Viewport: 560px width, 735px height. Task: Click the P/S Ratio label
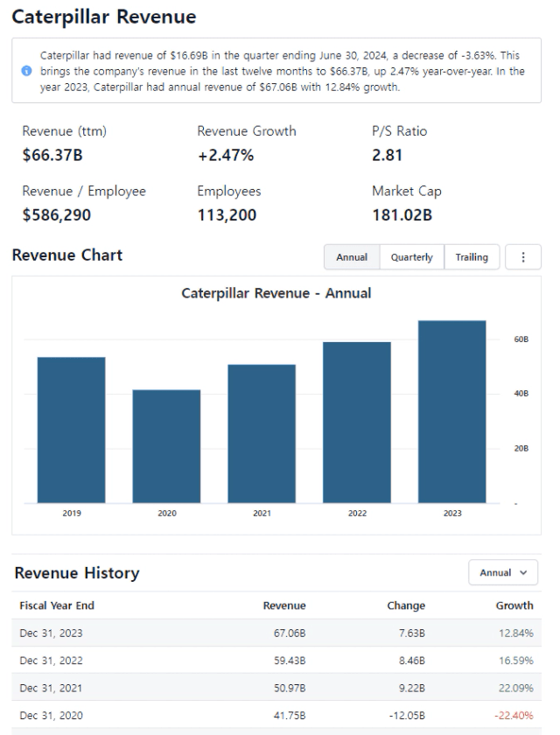399,131
